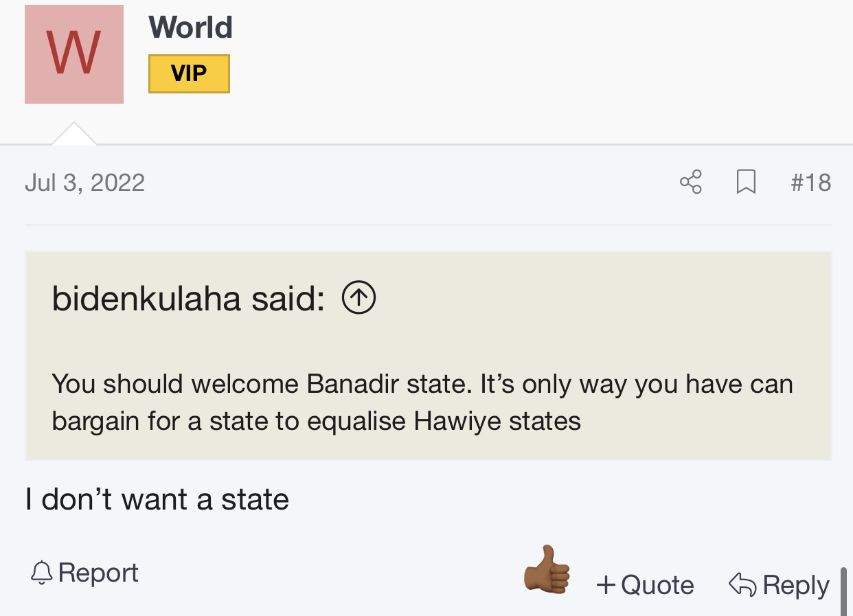Bookmark post #18 with the bookmark icon

click(x=746, y=182)
